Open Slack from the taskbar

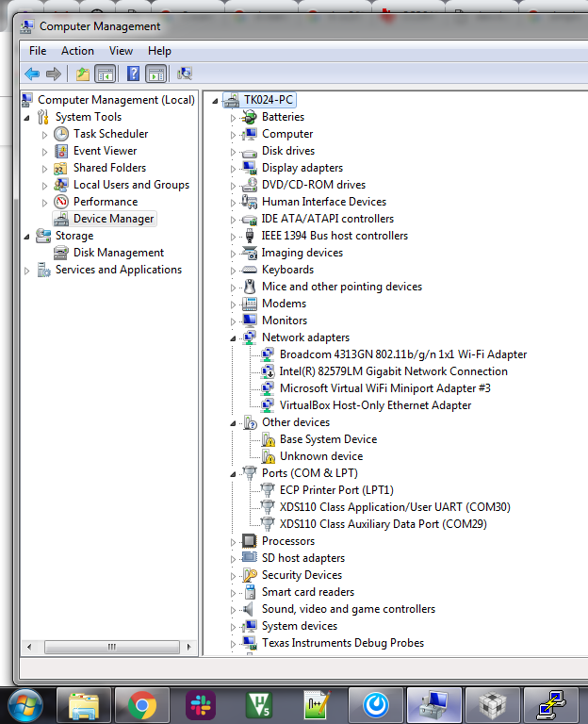(201, 706)
